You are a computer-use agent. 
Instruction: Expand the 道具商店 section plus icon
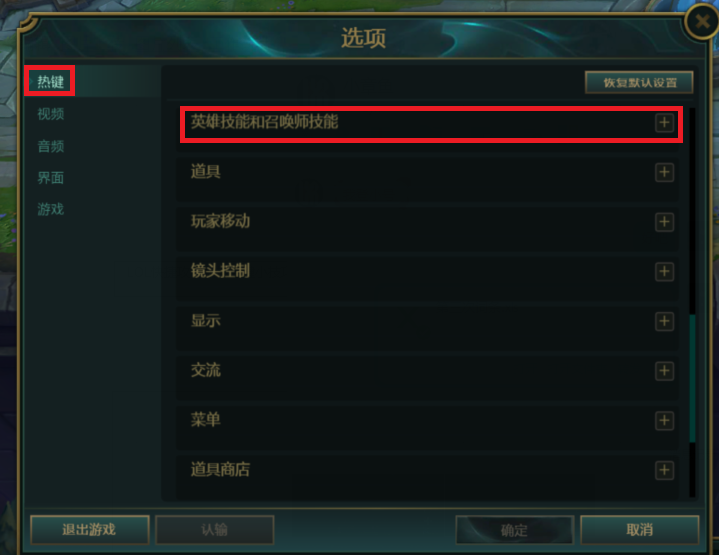point(664,470)
